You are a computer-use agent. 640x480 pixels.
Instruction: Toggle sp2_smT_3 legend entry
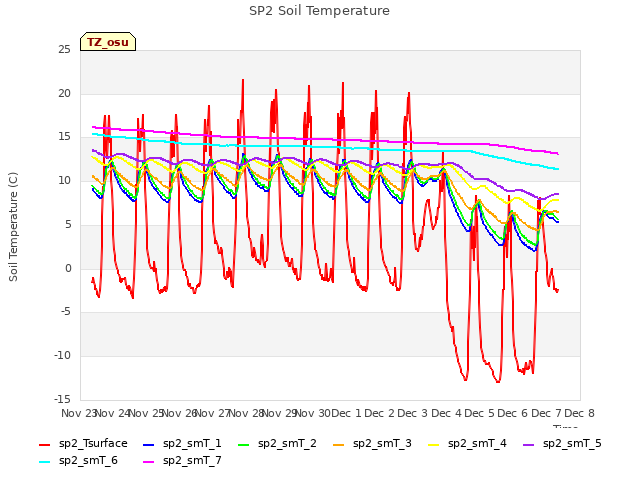[x=372, y=444]
